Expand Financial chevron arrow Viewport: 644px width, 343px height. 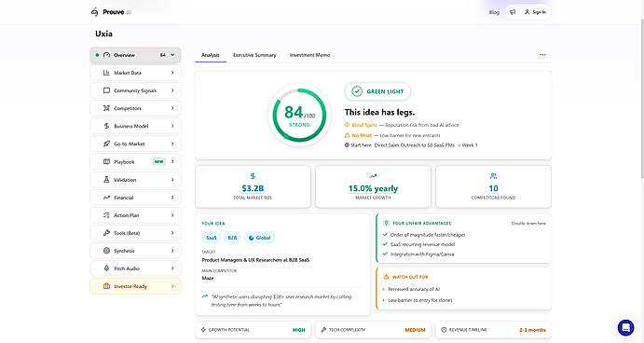pyautogui.click(x=172, y=198)
